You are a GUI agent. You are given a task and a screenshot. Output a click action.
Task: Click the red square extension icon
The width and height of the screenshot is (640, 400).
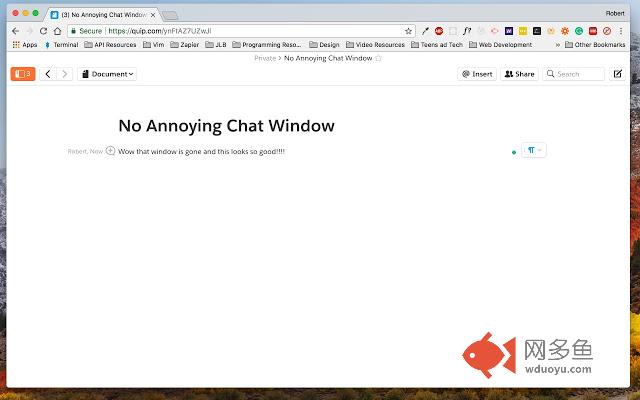(593, 31)
